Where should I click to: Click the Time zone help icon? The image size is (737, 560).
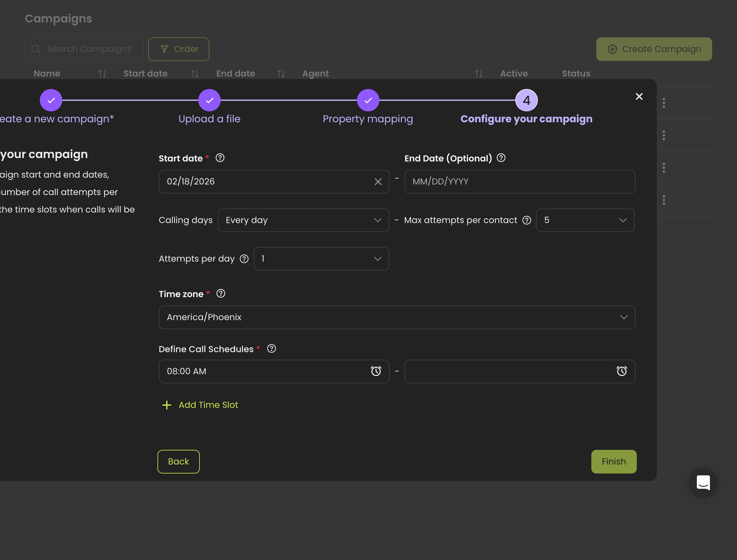click(x=221, y=293)
